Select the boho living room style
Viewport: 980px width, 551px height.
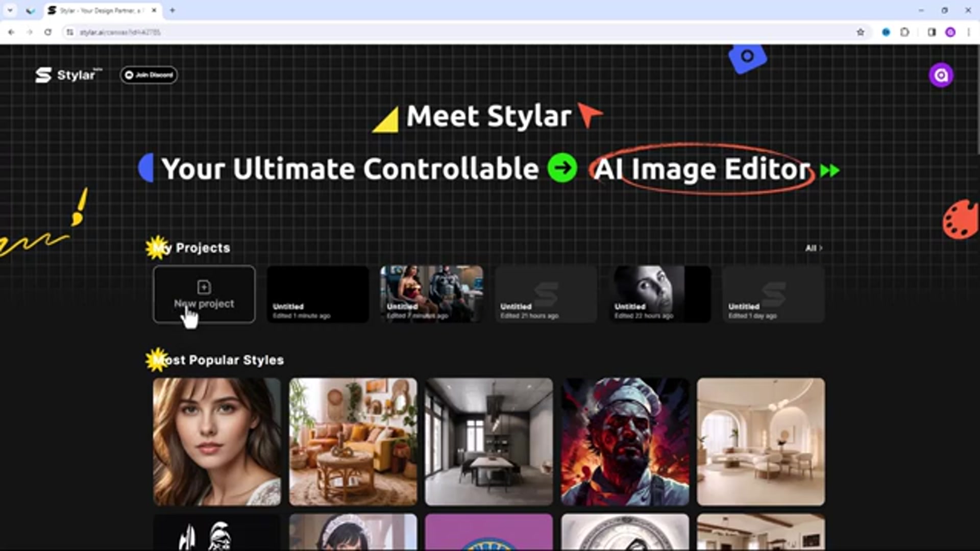pyautogui.click(x=353, y=442)
